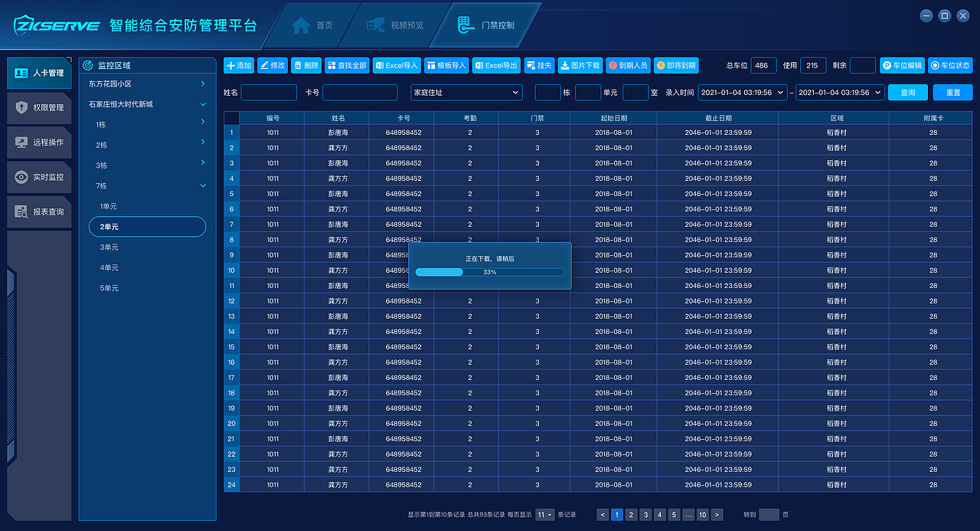Screen dimensions: 980x531
Task: Click the 监控区域 panel header icon
Action: [87, 66]
